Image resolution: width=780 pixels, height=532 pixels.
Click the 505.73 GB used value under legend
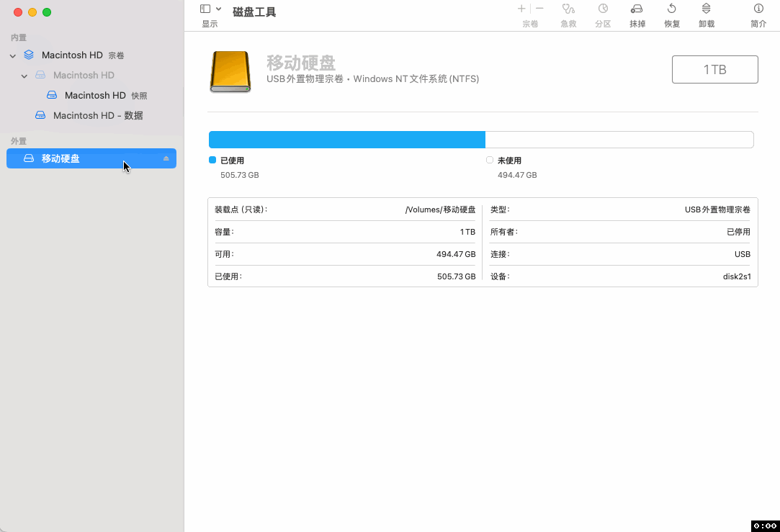(240, 175)
